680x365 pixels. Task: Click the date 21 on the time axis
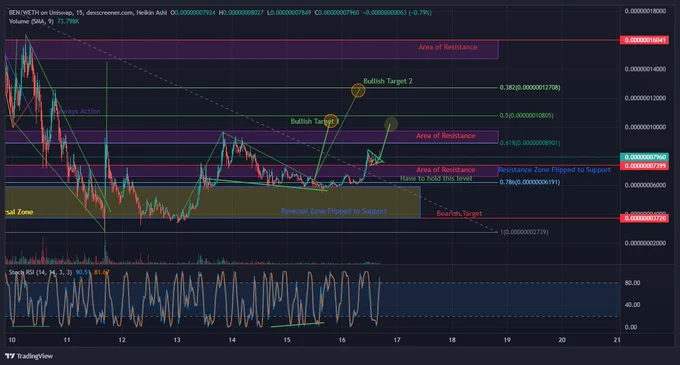tap(617, 340)
